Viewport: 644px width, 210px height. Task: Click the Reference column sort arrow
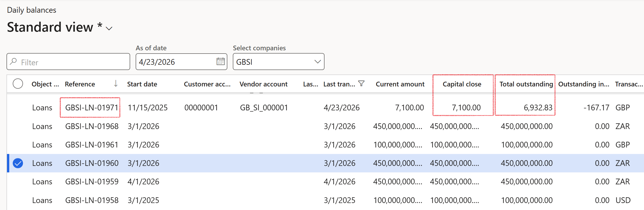point(115,83)
